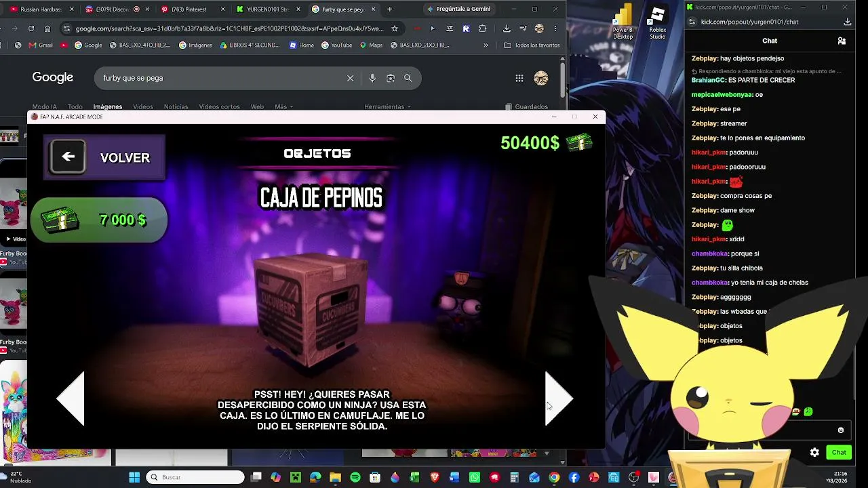Buy the cucumber box for 7 000 $

98,220
